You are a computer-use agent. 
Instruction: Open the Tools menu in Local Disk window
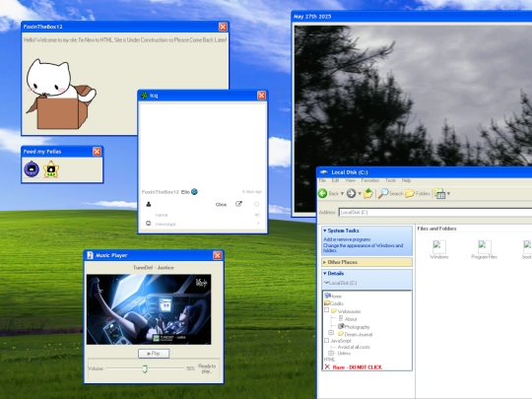pyautogui.click(x=390, y=180)
